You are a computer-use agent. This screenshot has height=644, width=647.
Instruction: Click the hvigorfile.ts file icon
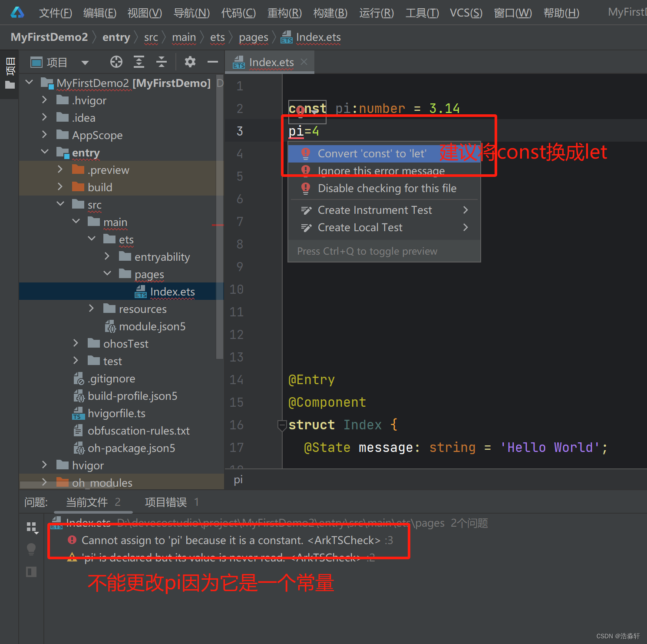pos(78,413)
